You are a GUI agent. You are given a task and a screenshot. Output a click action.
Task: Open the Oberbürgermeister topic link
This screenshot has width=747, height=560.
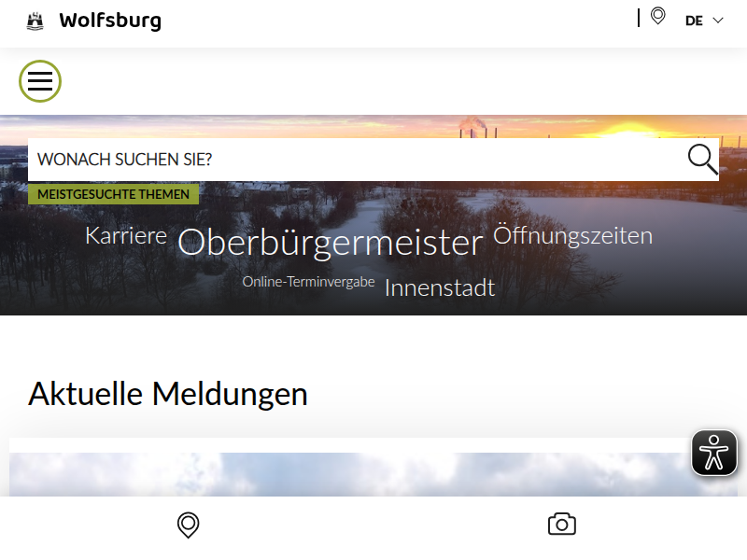pos(331,243)
